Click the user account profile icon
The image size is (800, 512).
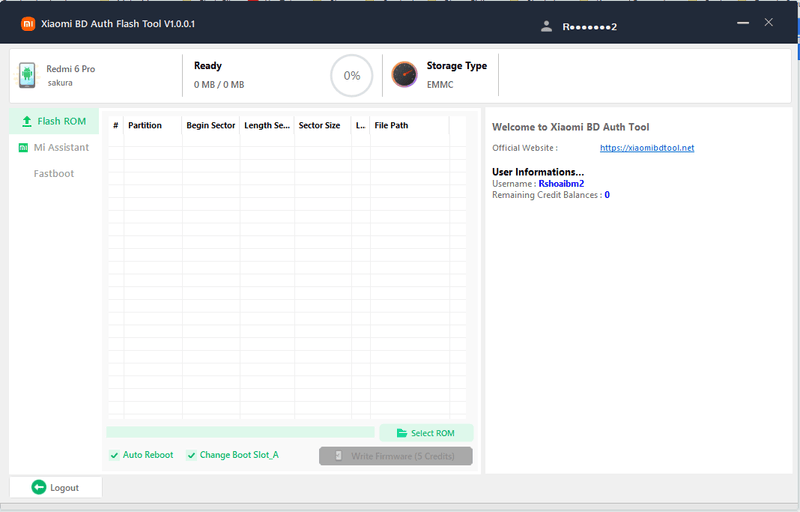coord(546,27)
